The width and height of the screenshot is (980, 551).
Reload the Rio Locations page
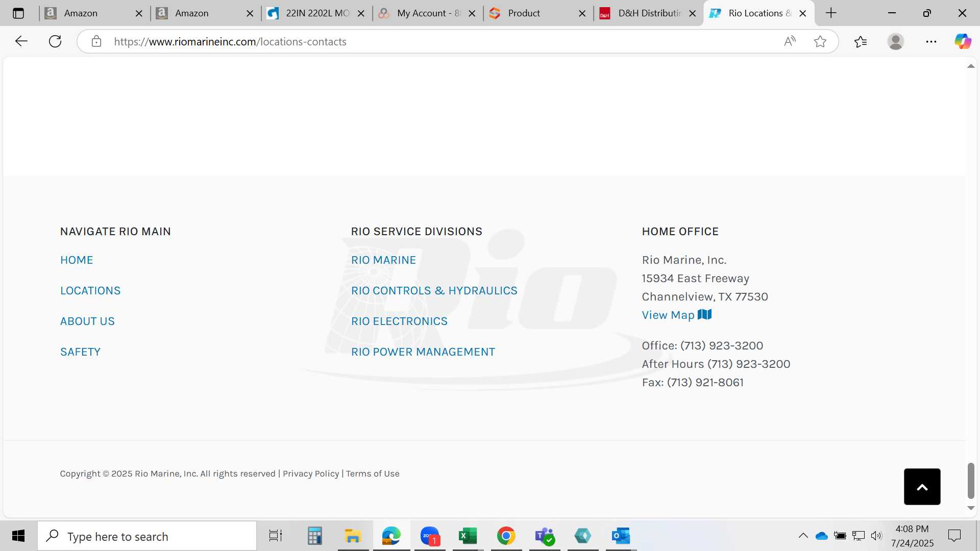coord(55,41)
